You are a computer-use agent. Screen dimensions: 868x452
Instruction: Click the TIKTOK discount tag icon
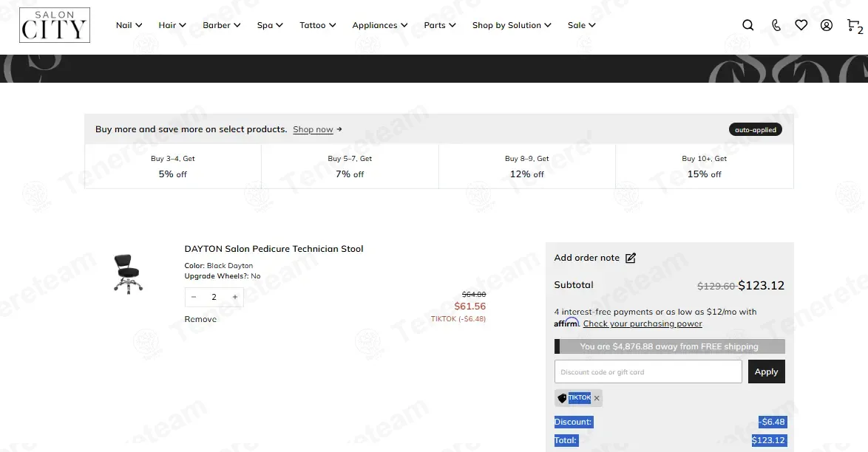pyautogui.click(x=562, y=398)
